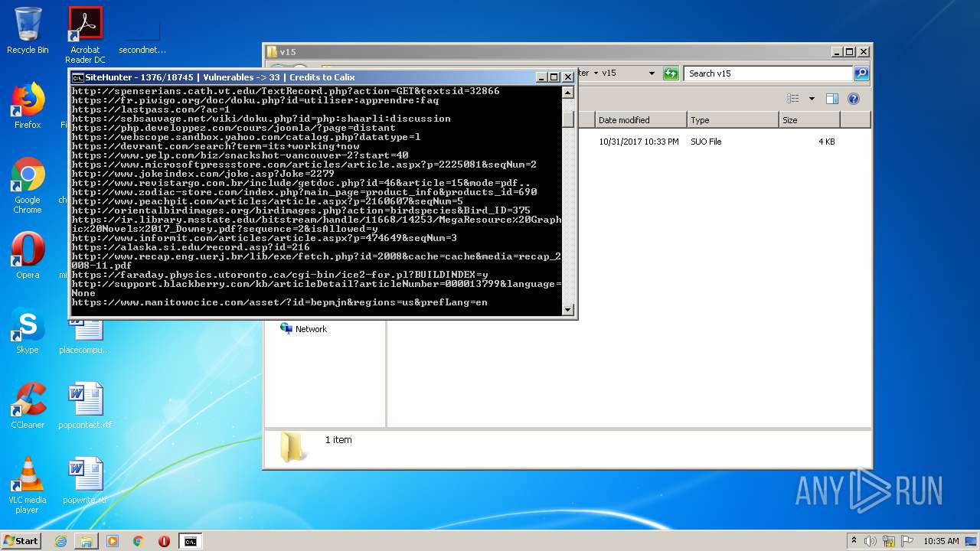
Task: Click into the Search v15 field
Action: click(x=768, y=73)
